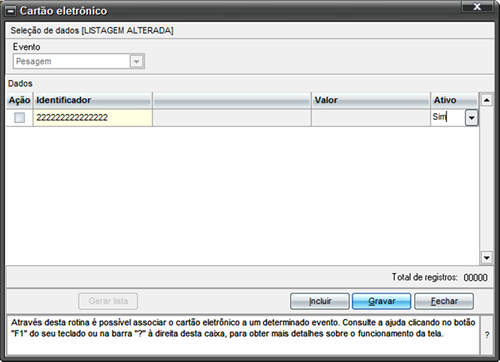The height and width of the screenshot is (362, 500).
Task: Click the Fechar button
Action: [x=444, y=301]
